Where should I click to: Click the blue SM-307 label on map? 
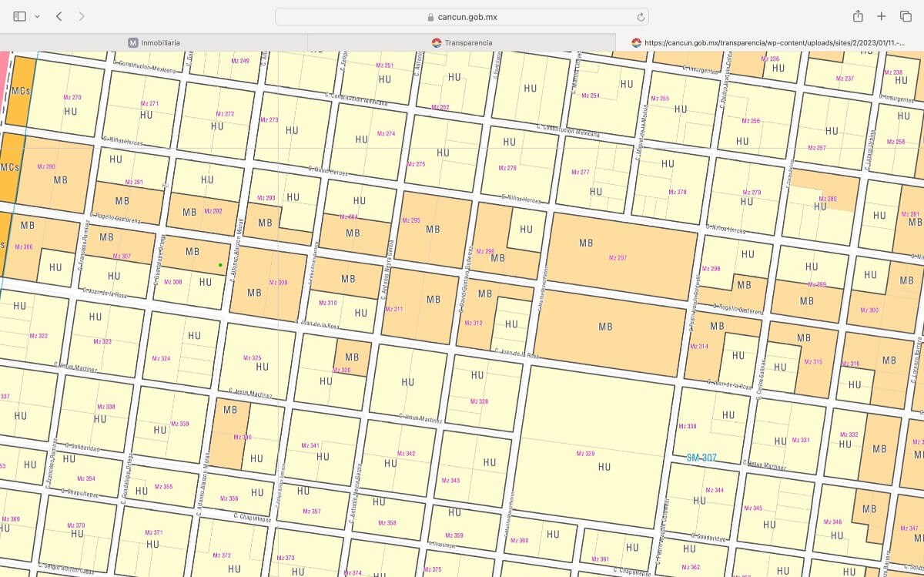[x=701, y=458]
